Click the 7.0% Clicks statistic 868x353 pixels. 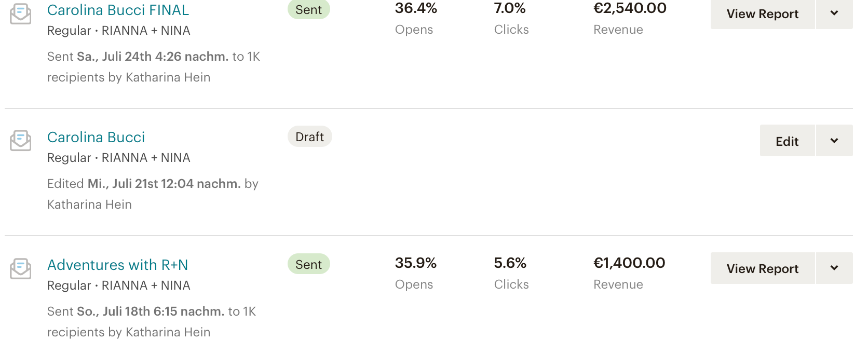(x=510, y=9)
